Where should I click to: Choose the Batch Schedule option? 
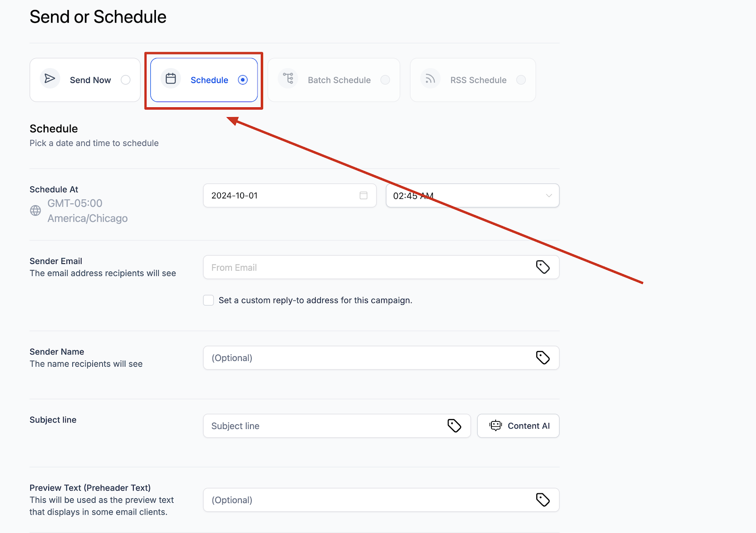coord(334,80)
